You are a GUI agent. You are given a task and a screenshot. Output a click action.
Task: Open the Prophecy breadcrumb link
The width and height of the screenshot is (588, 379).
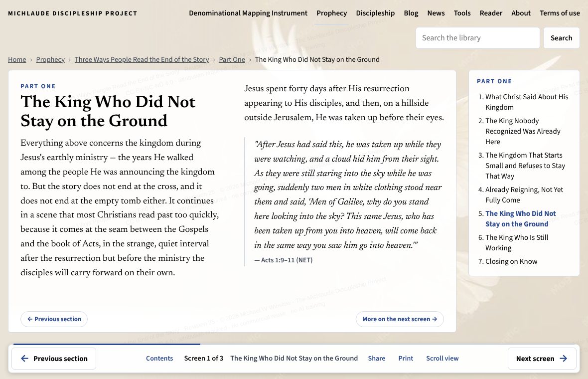(x=50, y=60)
